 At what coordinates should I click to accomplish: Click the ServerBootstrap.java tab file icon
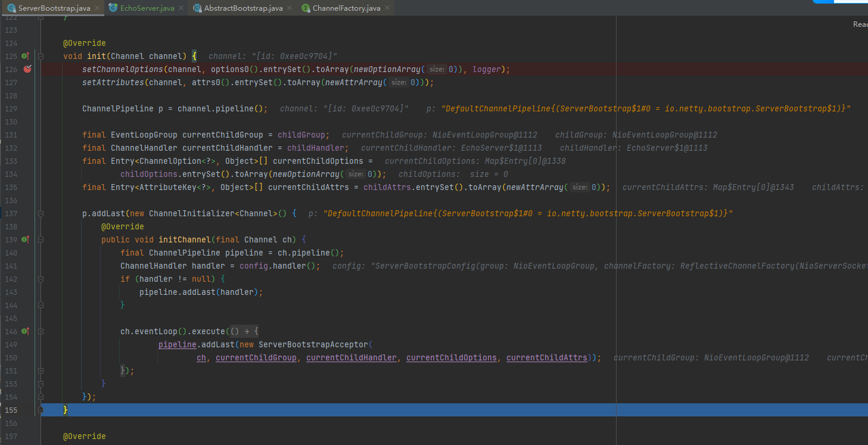[11, 8]
